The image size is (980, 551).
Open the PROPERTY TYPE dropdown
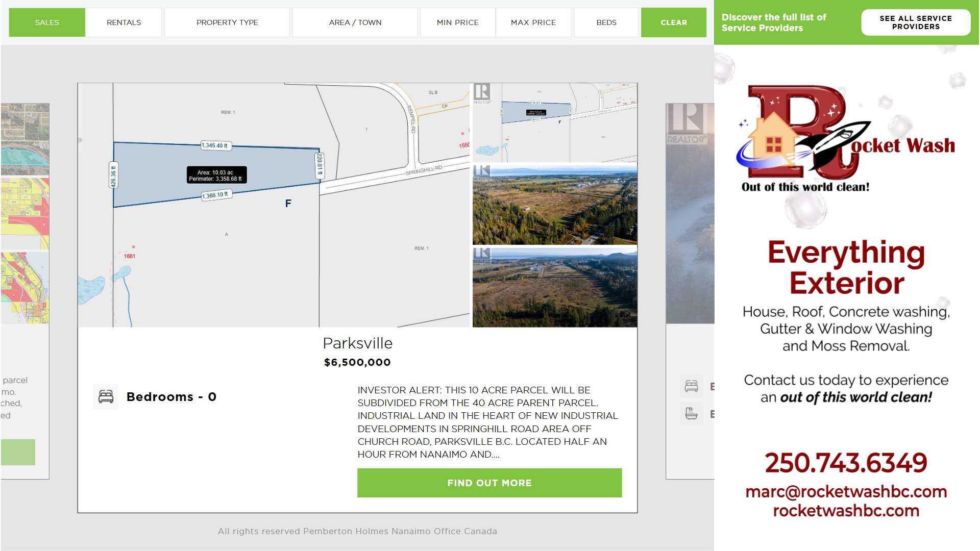point(227,22)
